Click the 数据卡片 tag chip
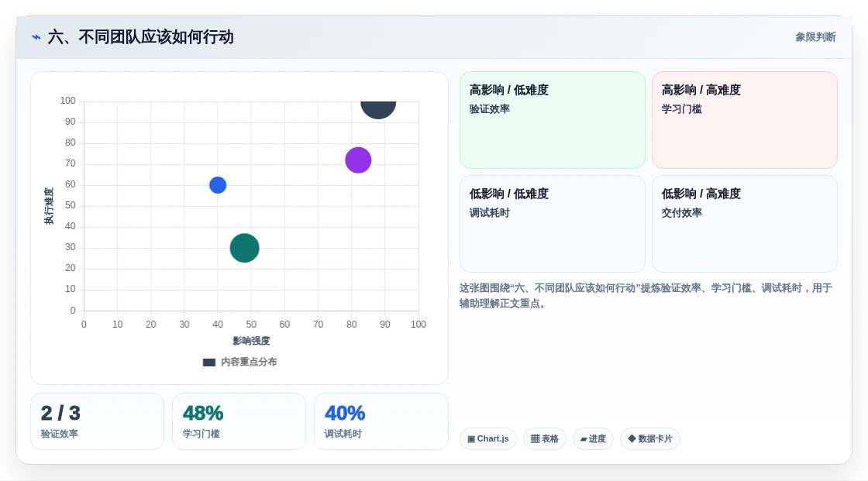 [x=650, y=439]
